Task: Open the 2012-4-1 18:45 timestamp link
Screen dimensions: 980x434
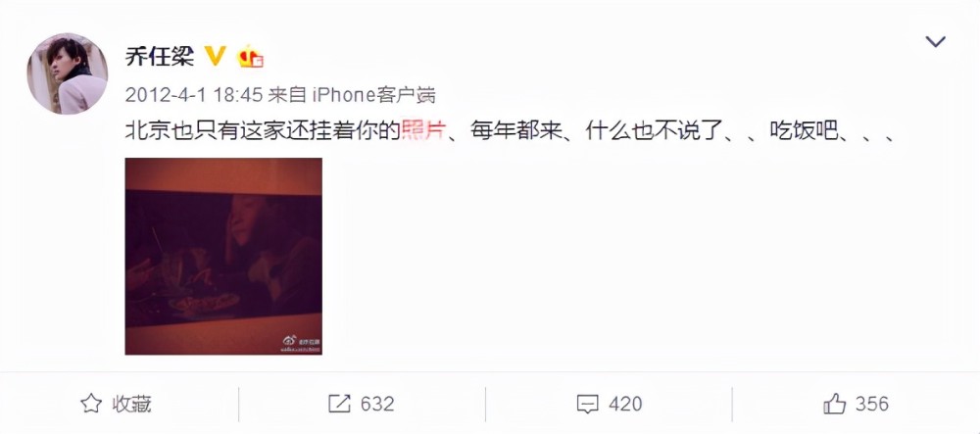Action: tap(193, 95)
